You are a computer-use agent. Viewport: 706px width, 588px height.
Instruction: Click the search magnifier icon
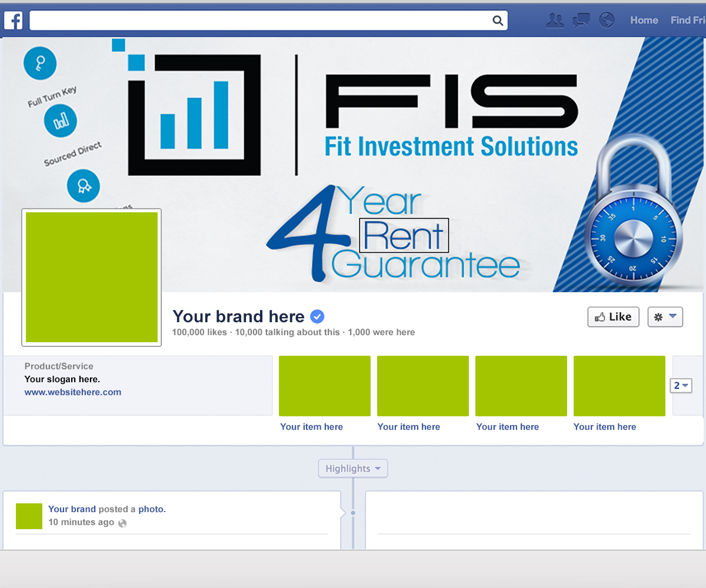498,21
